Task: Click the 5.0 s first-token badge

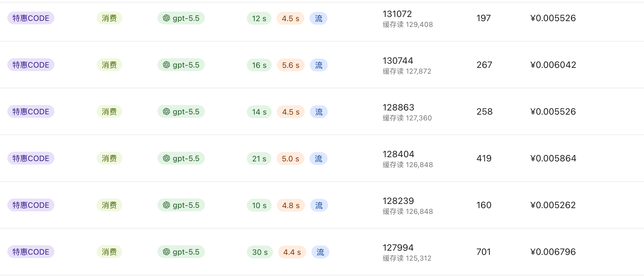Action: (291, 159)
